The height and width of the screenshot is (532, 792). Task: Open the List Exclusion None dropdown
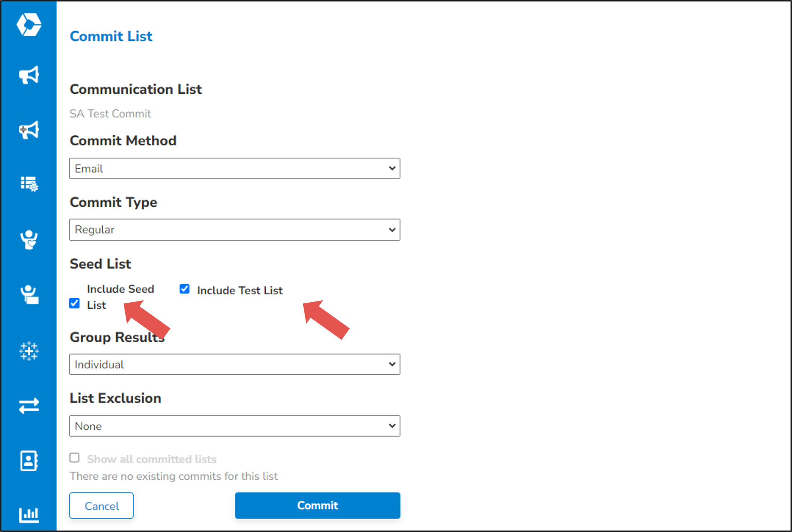[234, 426]
